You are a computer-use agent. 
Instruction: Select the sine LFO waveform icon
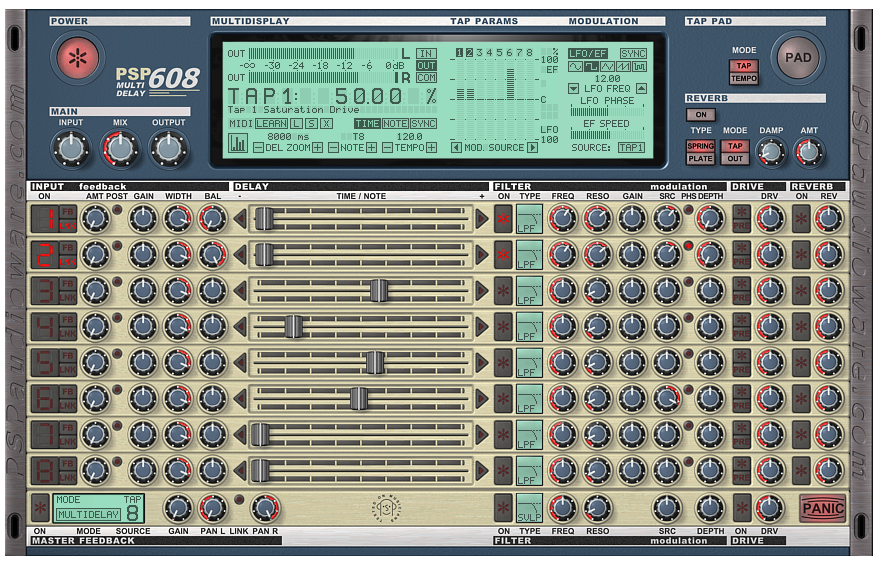tap(574, 67)
